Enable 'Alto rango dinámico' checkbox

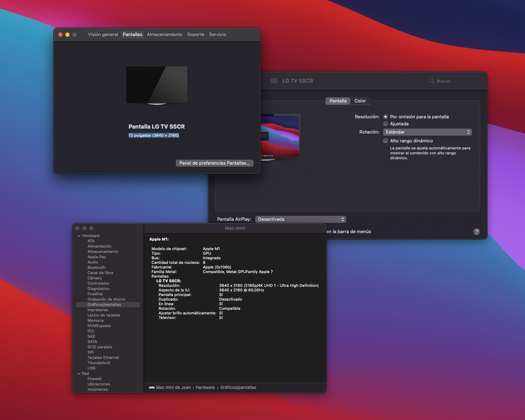pos(386,141)
